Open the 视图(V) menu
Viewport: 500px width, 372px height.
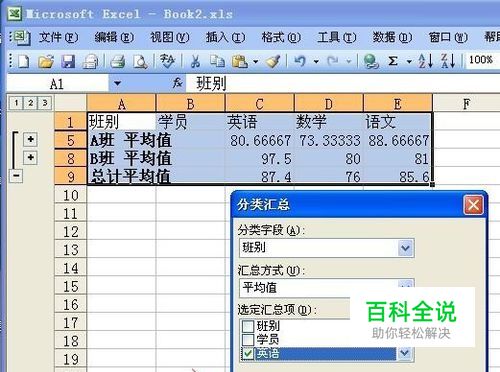(170, 37)
